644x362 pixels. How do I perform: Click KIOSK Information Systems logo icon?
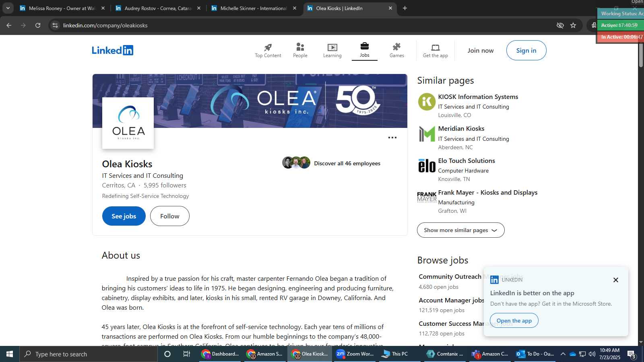click(x=427, y=102)
